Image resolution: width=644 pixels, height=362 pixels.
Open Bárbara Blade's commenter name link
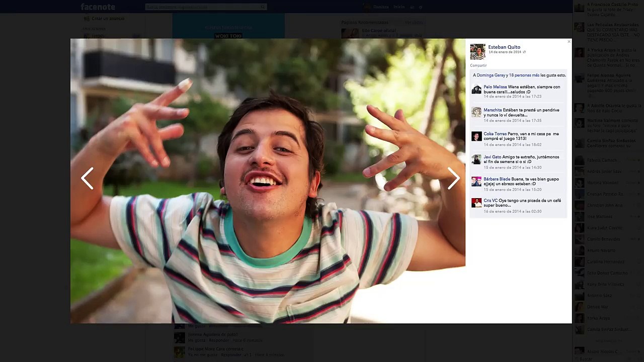coord(497,179)
